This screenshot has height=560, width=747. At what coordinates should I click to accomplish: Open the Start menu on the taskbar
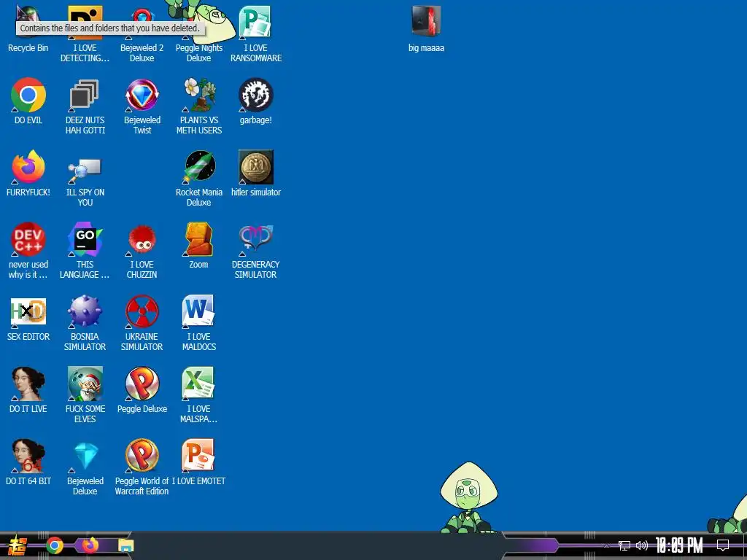[18, 545]
